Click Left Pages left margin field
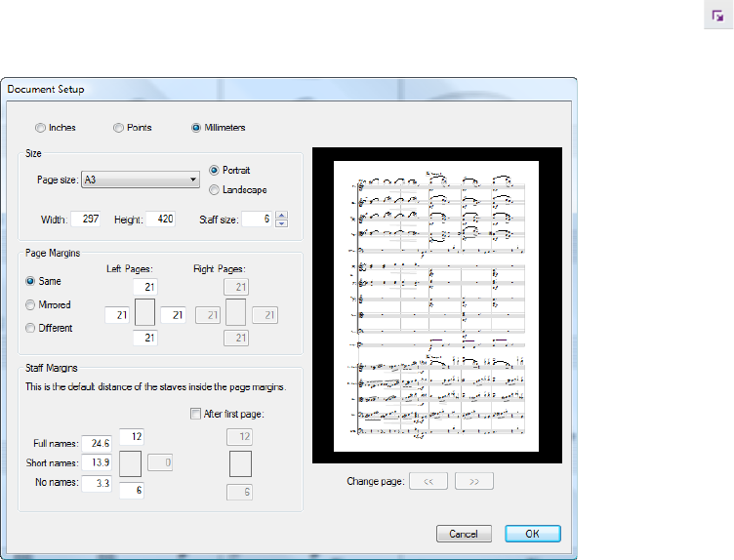 117,315
